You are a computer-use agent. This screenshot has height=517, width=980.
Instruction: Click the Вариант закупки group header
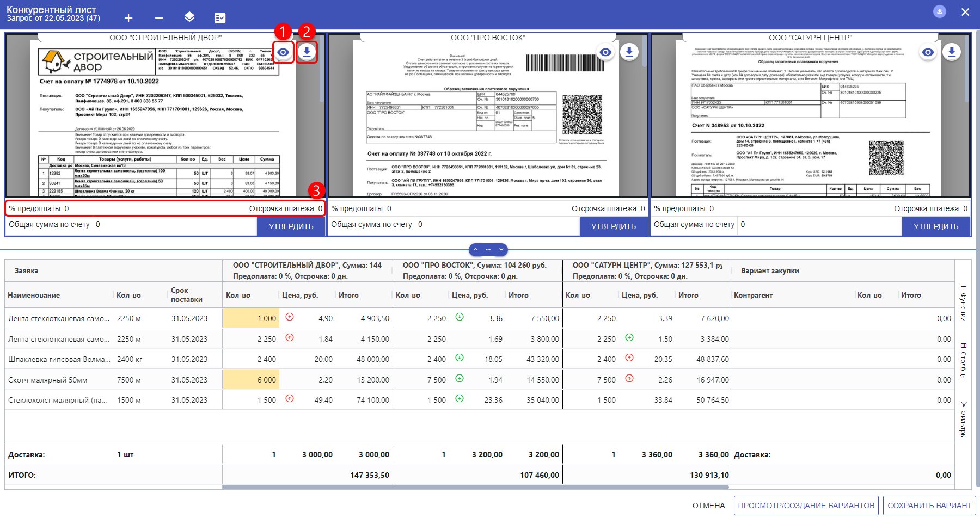770,270
